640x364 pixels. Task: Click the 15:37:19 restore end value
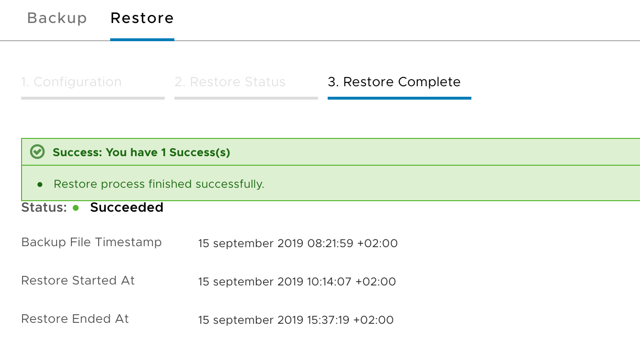tap(296, 320)
